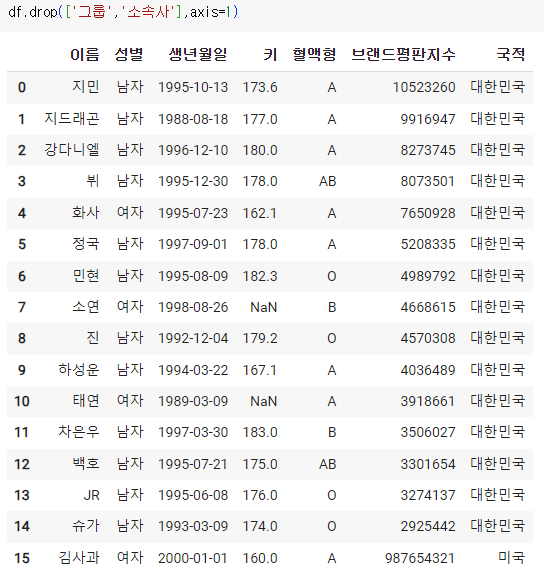Click brand index 5208335

click(428, 244)
